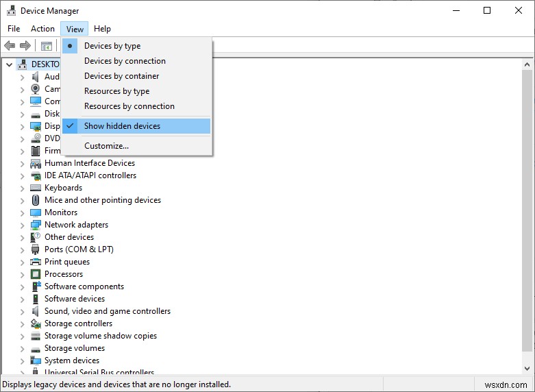Click the Show/Hide Console Tree icon
Image resolution: width=535 pixels, height=392 pixels.
[x=47, y=46]
